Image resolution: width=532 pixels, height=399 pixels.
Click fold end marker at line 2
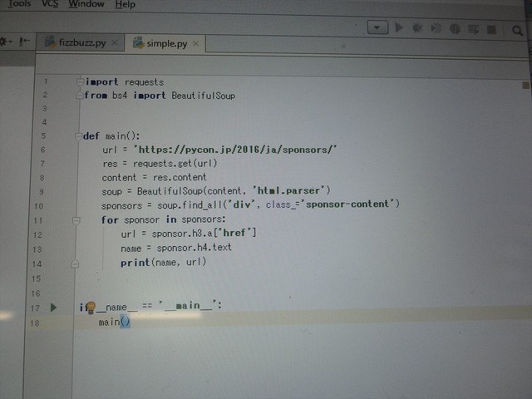click(80, 96)
